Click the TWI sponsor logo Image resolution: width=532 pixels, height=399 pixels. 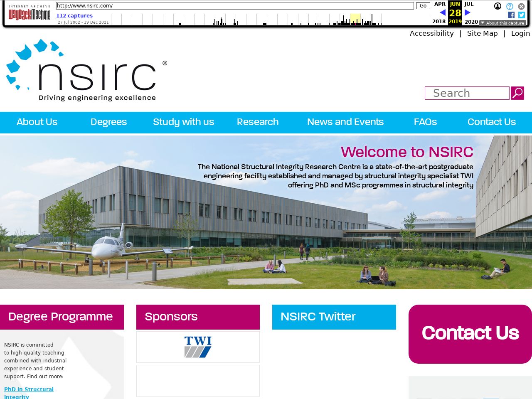tap(198, 347)
